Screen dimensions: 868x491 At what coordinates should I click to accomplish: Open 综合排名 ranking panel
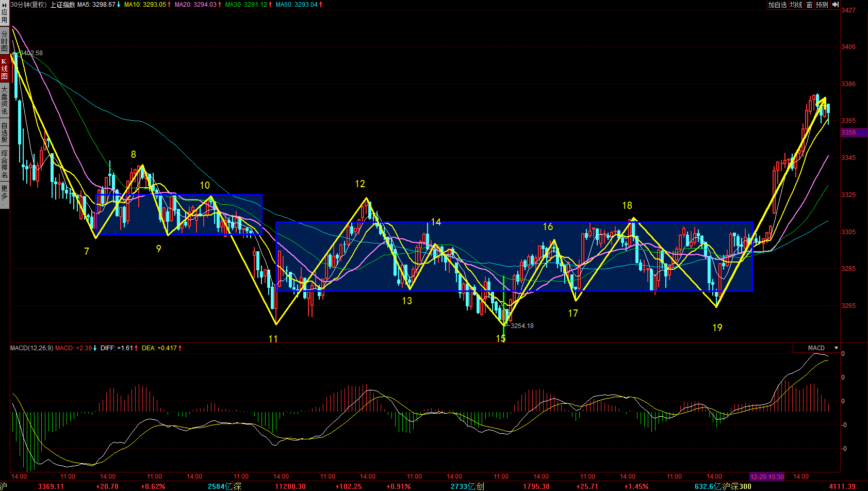4,163
